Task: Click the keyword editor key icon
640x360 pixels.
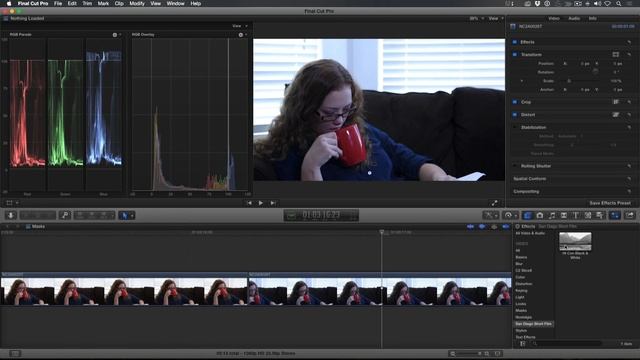Action: (x=64, y=215)
